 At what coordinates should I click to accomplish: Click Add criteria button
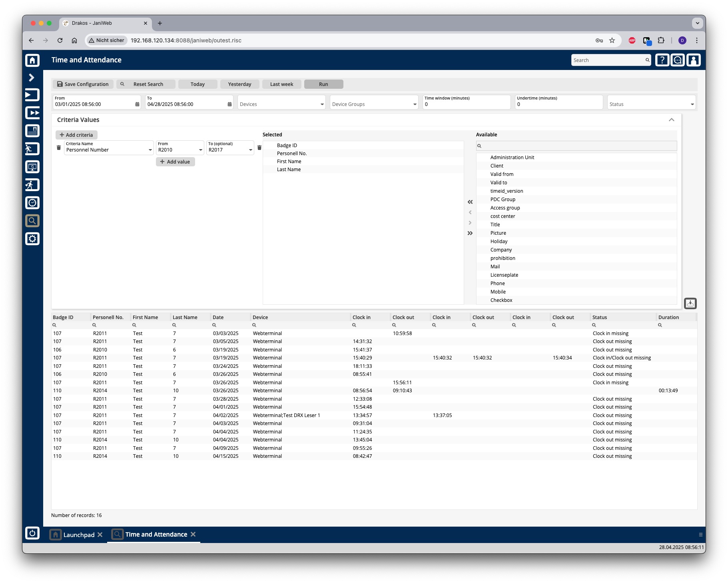76,135
